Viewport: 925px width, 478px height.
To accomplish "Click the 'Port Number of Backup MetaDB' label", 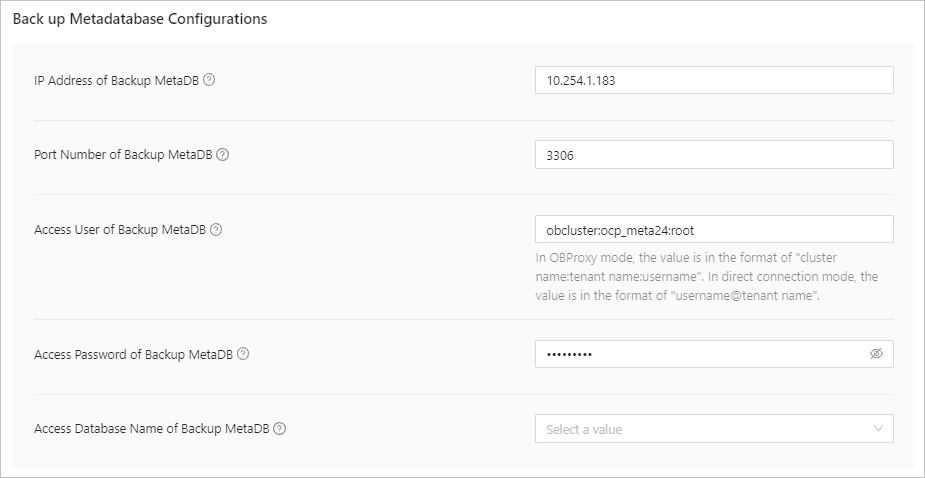I will 124,155.
